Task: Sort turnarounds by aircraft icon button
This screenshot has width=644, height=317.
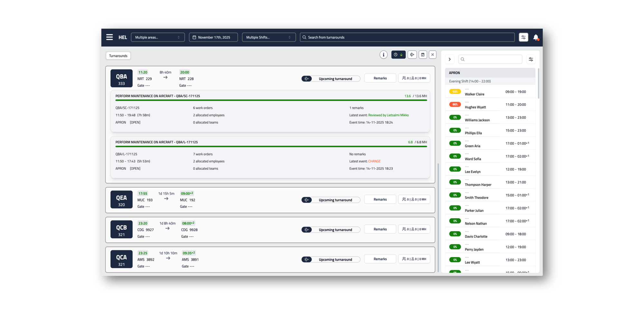Action: (x=412, y=55)
